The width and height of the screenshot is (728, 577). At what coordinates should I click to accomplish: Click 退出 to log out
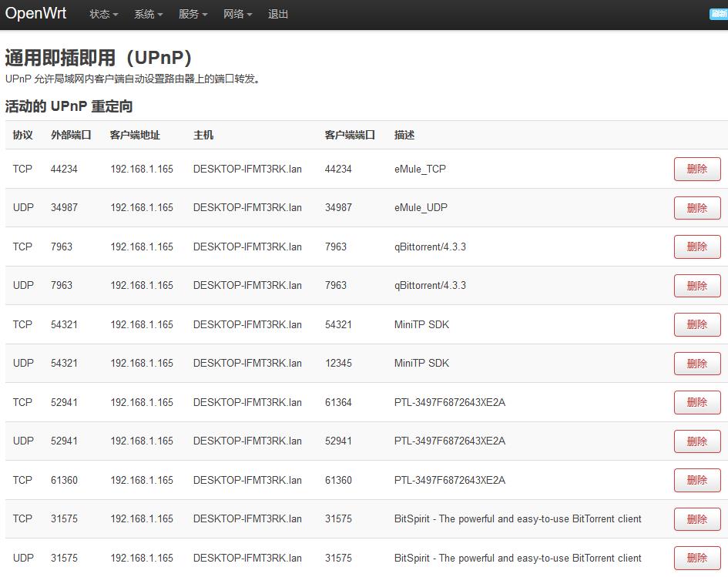(278, 15)
